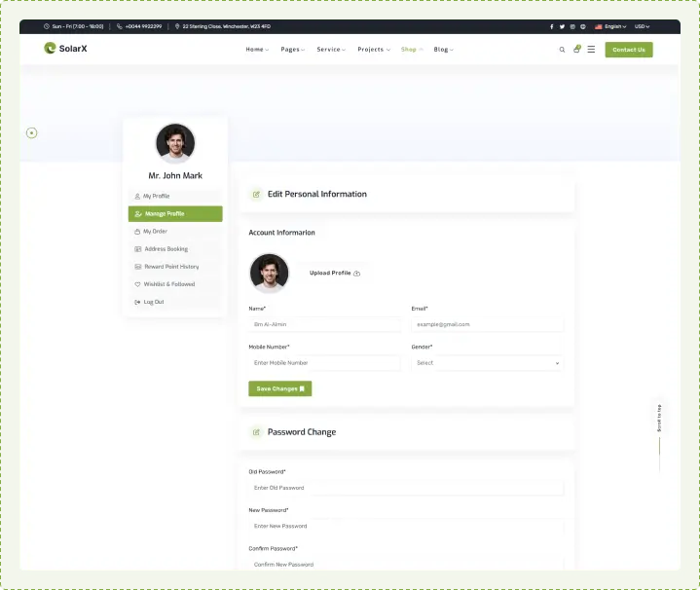Click the Save Changes button
Viewport: 700px width, 590px height.
point(279,388)
